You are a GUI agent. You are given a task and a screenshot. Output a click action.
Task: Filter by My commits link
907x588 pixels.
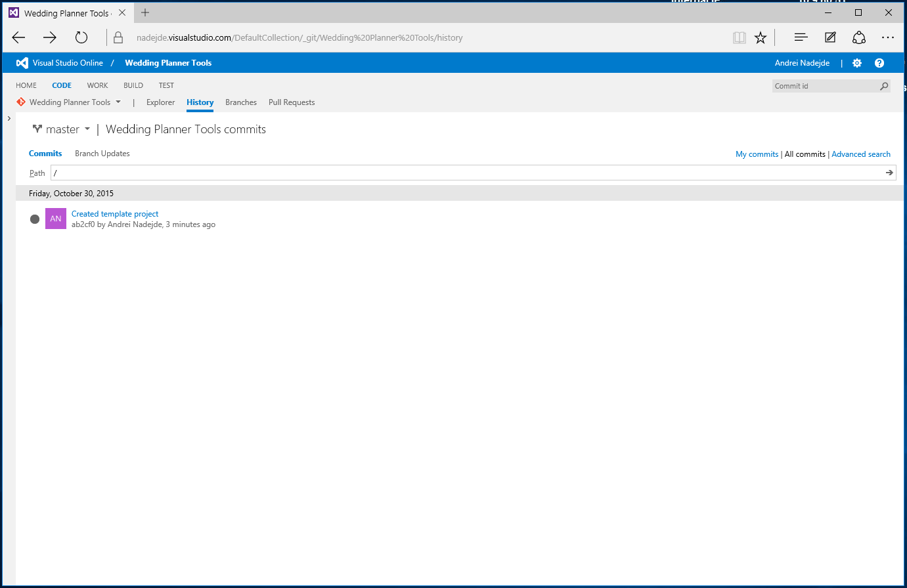tap(757, 154)
